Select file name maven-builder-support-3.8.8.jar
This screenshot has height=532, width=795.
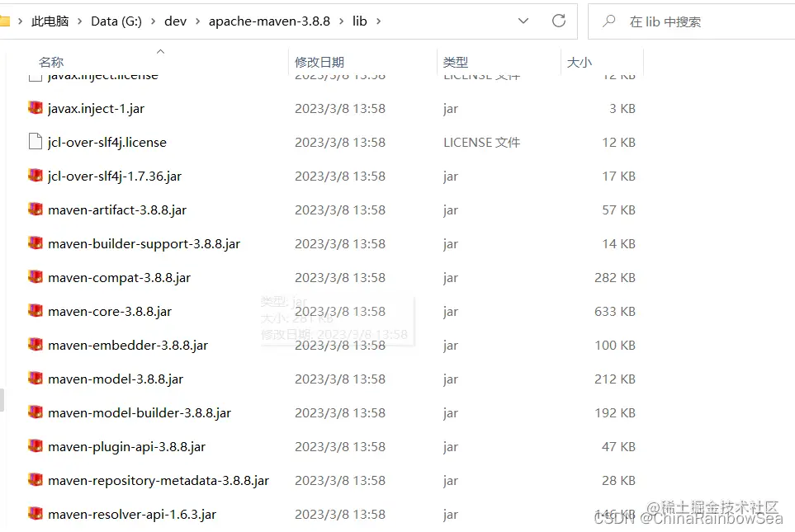144,244
